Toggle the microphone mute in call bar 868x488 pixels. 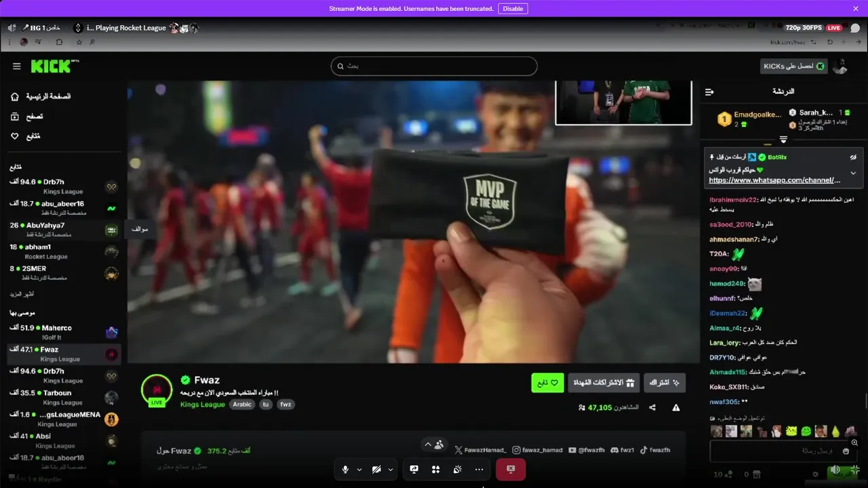coord(345,469)
